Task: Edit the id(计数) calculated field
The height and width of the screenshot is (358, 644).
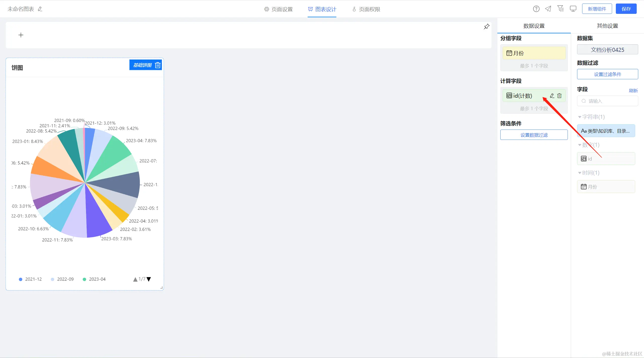Action: click(552, 96)
